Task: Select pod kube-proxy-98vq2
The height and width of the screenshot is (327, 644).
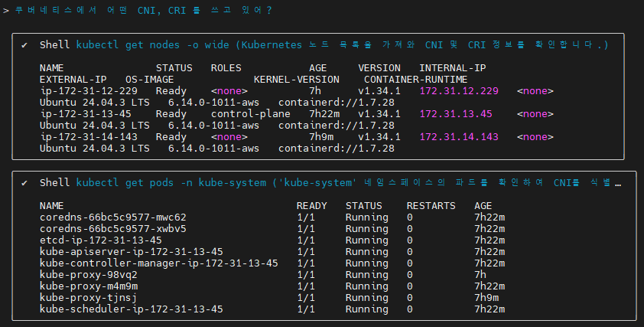Action: point(88,275)
